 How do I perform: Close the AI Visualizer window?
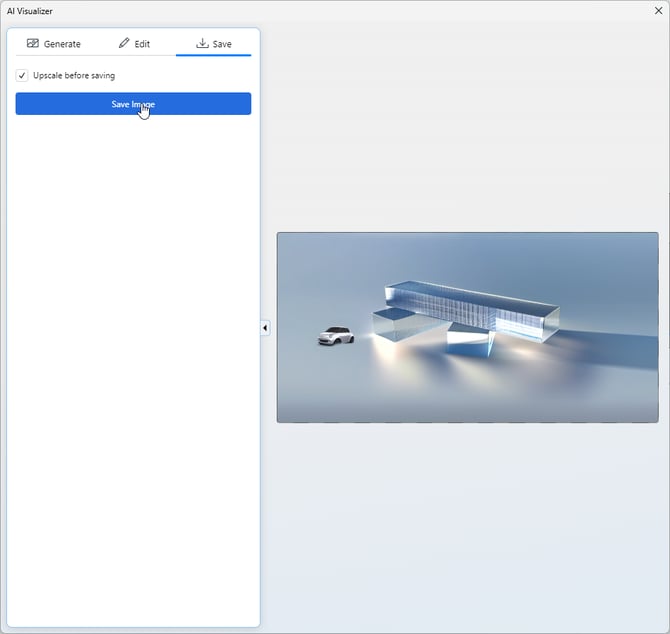658,10
